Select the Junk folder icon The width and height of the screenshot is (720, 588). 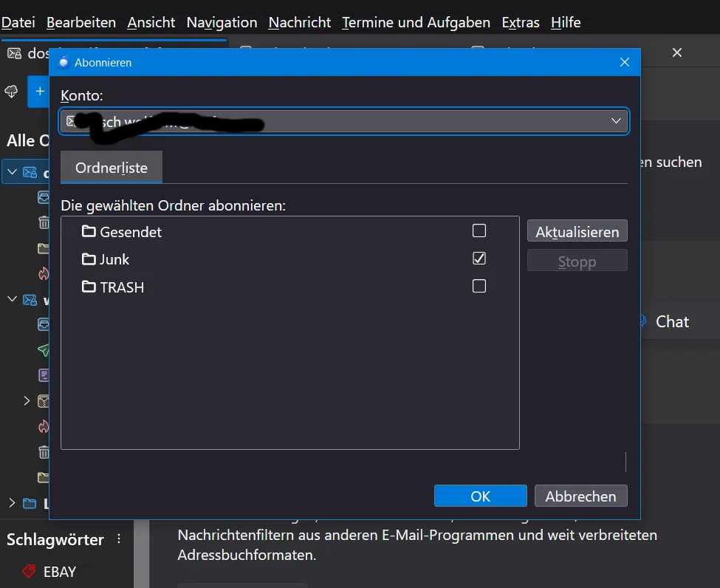[89, 259]
